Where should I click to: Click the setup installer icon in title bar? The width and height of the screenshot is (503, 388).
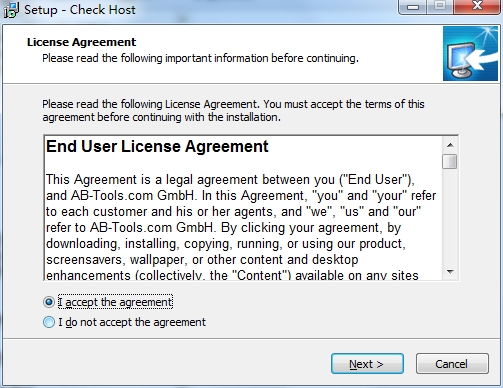click(x=11, y=10)
